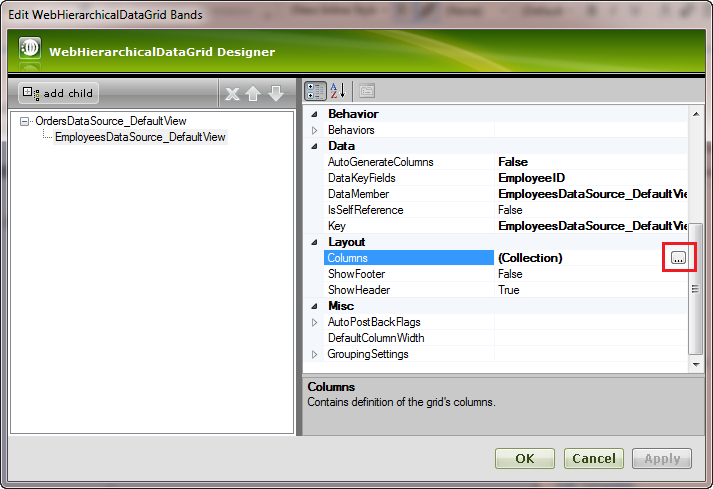Select the EmployeesDataSource_DefaultView child band
The image size is (713, 489).
pos(140,137)
